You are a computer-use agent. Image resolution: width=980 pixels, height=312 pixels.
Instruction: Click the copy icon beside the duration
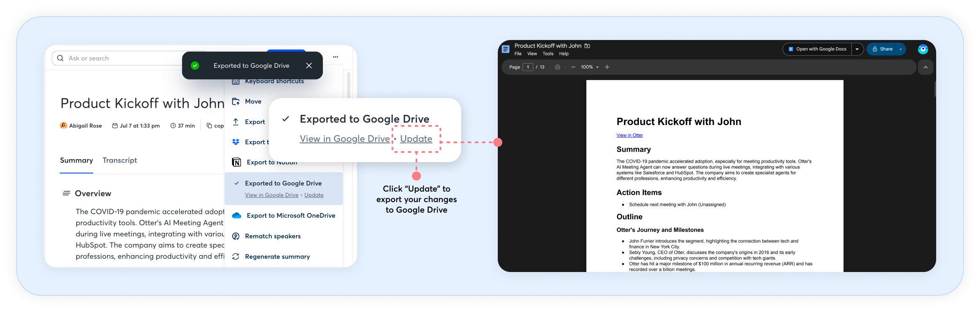[x=209, y=125]
